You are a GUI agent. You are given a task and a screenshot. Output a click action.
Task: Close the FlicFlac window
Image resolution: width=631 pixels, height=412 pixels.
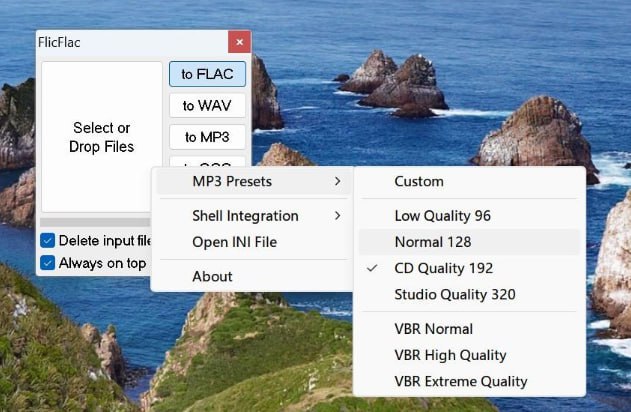(238, 43)
